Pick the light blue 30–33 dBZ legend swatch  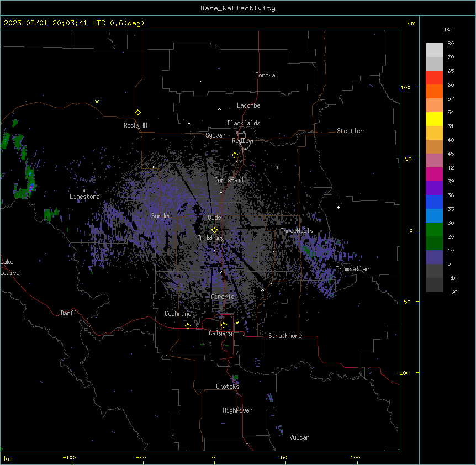434,216
